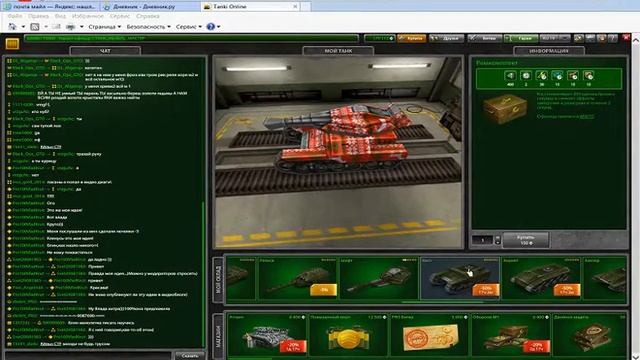
Task: Click the garage items horizontal scrollbar
Action: (x=442, y=302)
